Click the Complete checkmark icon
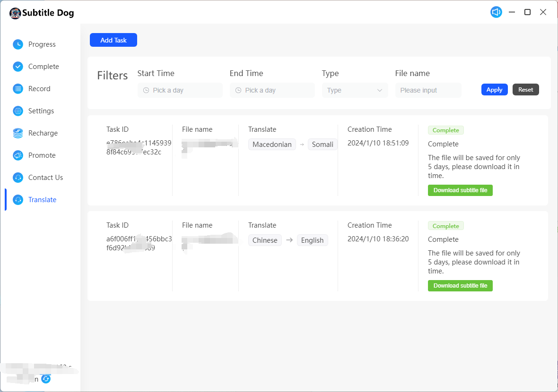The width and height of the screenshot is (558, 392). pos(18,67)
